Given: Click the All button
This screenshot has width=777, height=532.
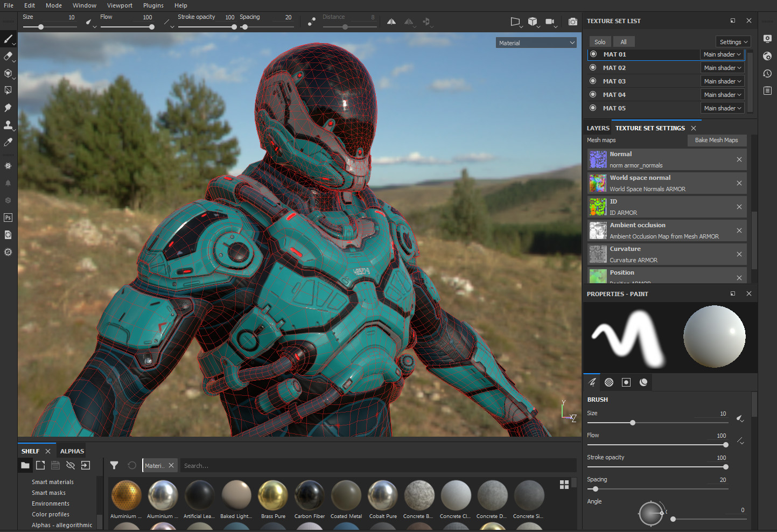Looking at the screenshot, I should (624, 42).
